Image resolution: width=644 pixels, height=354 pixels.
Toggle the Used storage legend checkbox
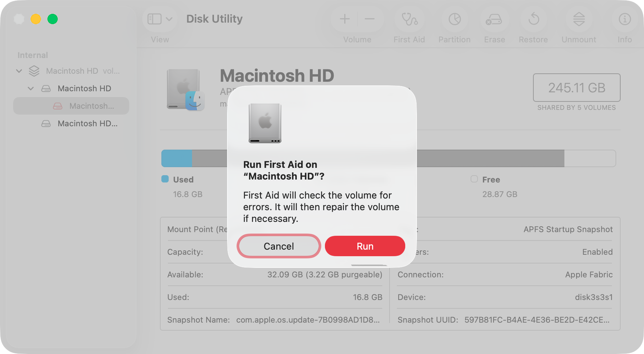[164, 179]
